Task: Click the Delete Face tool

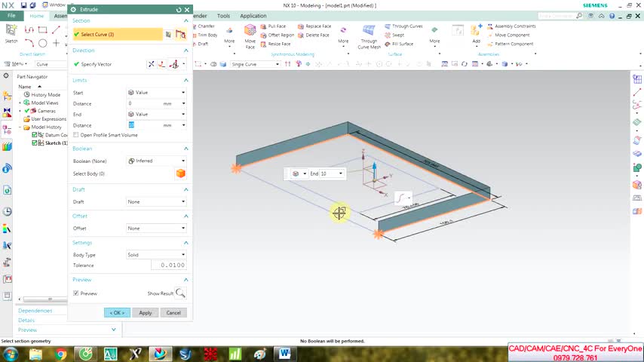Action: [314, 35]
